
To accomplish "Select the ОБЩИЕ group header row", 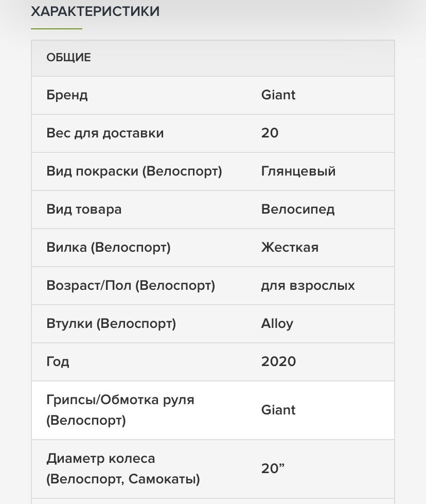I will click(x=212, y=58).
